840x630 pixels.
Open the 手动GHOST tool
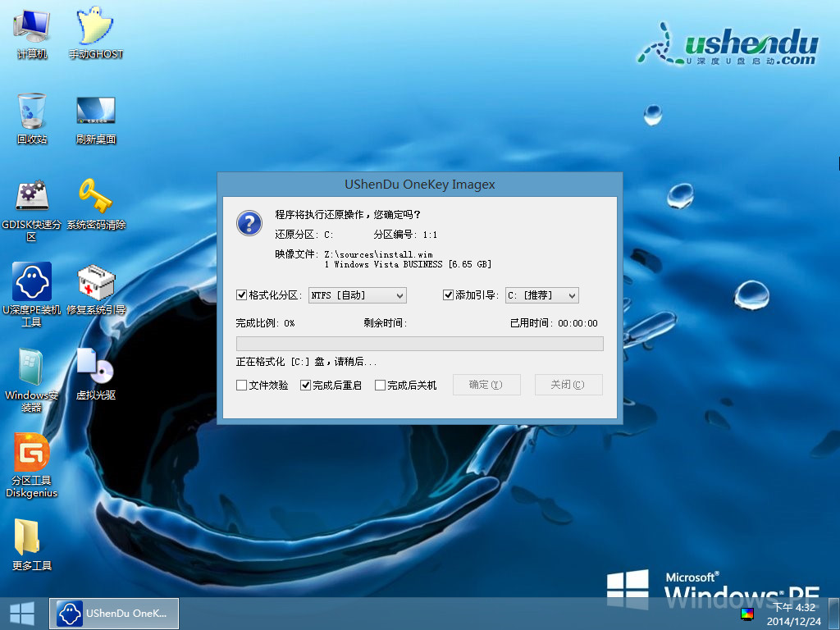(x=94, y=33)
